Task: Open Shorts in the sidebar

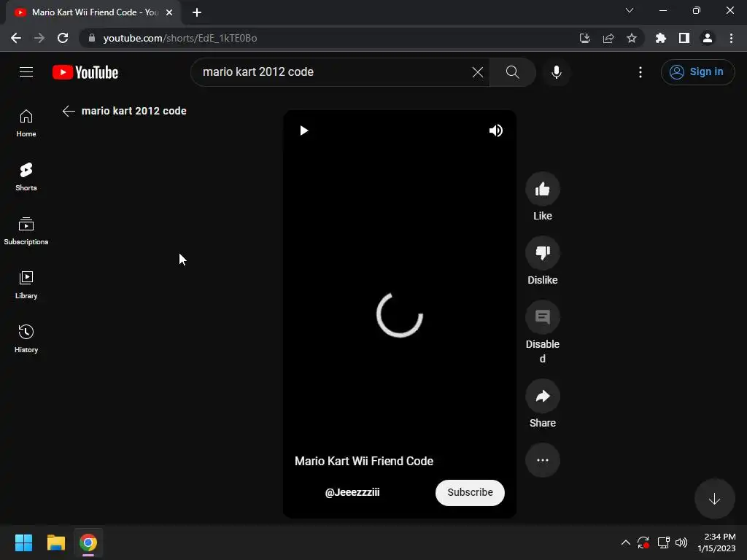Action: (26, 177)
